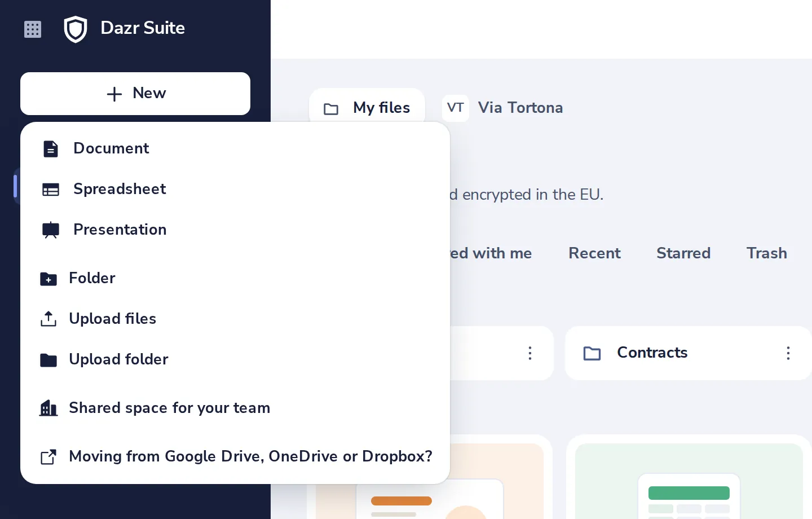This screenshot has height=519, width=812.
Task: Click the My files folder icon
Action: coord(331,109)
